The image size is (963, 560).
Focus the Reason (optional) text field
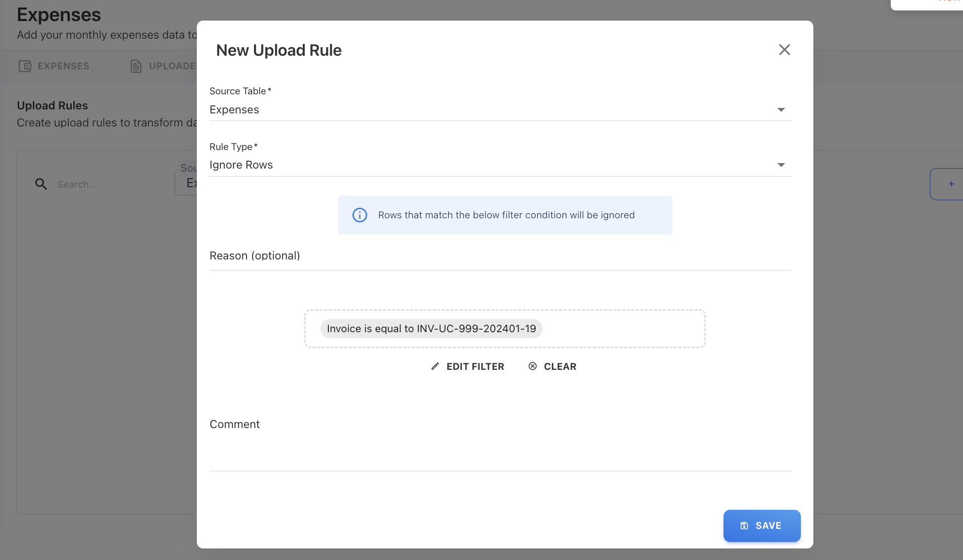[500, 256]
